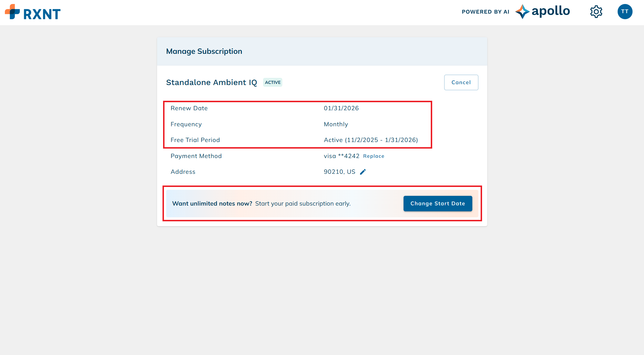Click the apollo wordmark text
Screen dimensions: 644x355
(x=551, y=11)
